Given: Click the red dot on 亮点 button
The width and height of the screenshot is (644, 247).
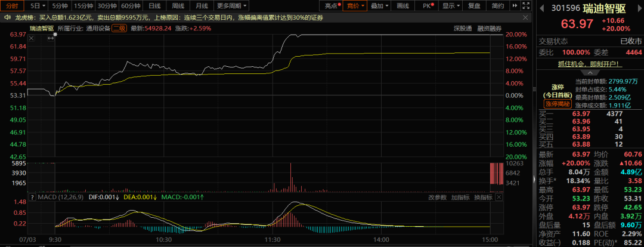Looking at the screenshot, I should tap(339, 4).
